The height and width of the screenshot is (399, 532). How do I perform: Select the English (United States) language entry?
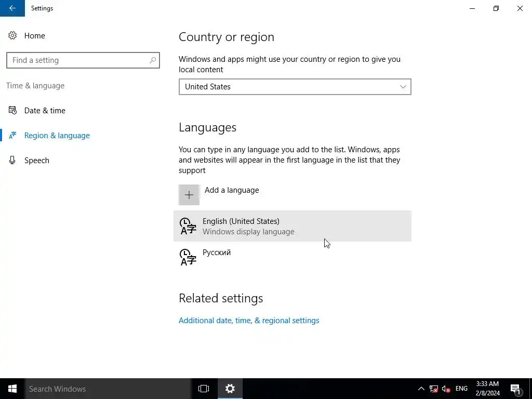[292, 226]
